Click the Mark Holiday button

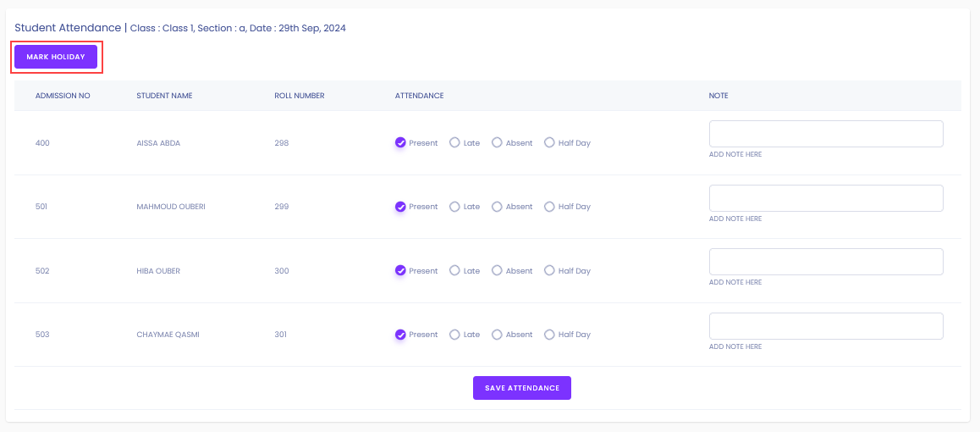coord(56,57)
